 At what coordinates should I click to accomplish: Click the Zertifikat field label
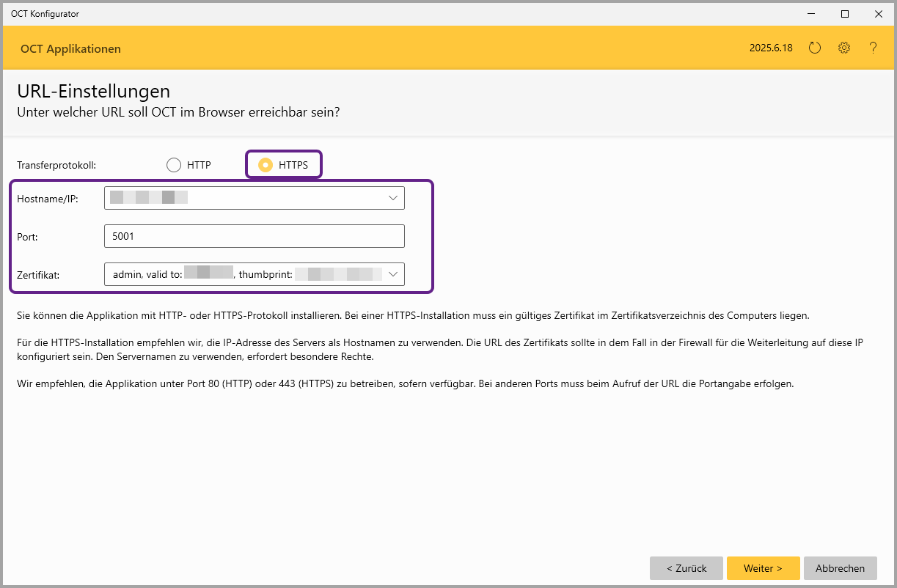[38, 274]
